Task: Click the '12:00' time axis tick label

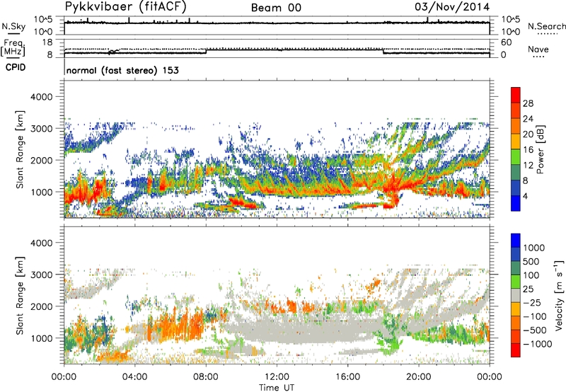Action: 277,377
